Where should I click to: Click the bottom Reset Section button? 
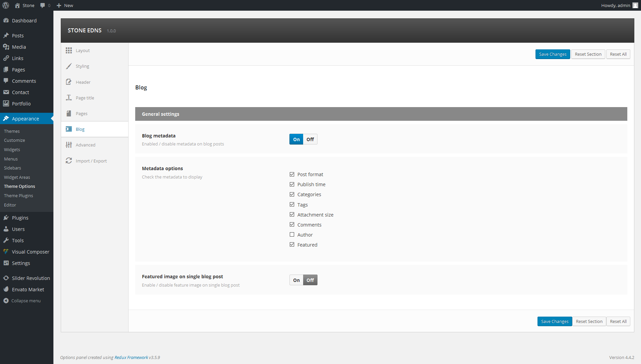coord(589,321)
